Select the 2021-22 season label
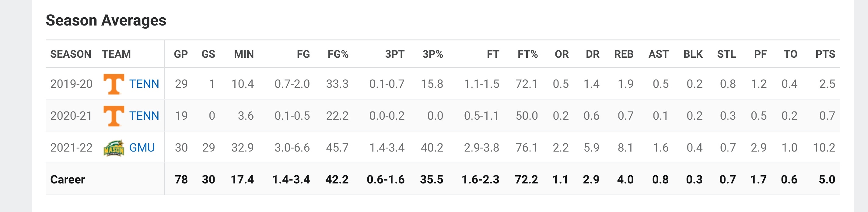The width and height of the screenshot is (868, 212). (72, 148)
